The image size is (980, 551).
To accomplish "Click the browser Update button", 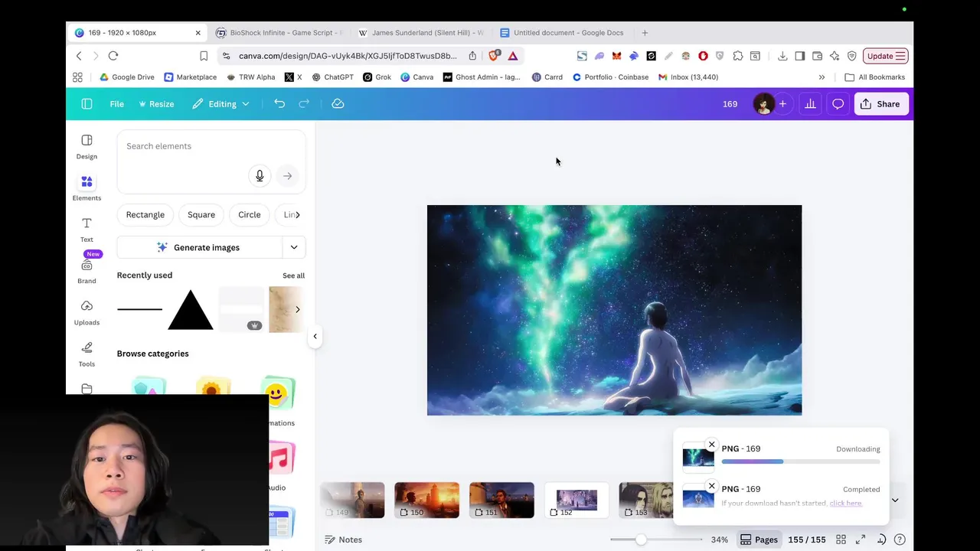I will coord(886,56).
